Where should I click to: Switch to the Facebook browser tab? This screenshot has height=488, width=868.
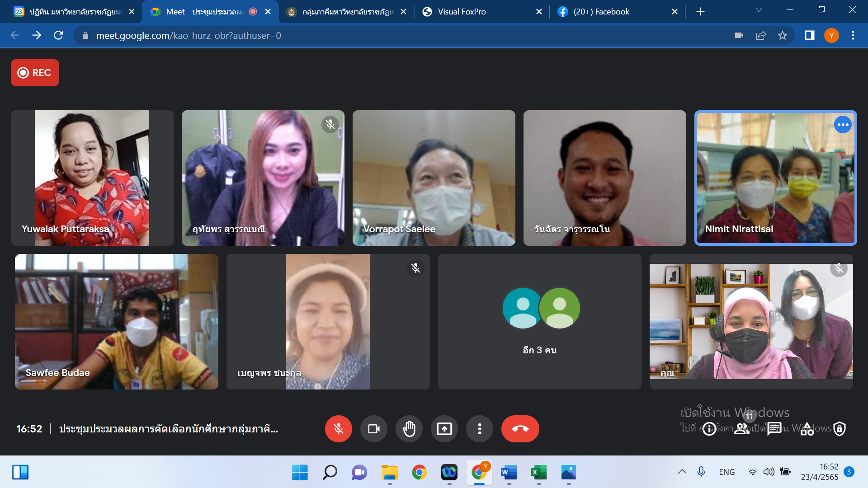click(x=601, y=12)
